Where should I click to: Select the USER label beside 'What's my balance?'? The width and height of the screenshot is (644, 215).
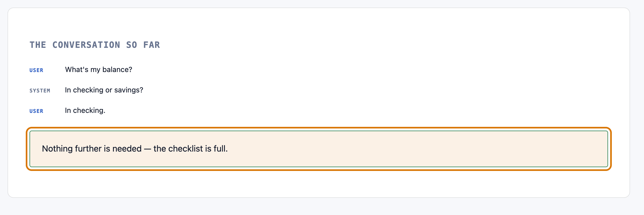pyautogui.click(x=36, y=70)
